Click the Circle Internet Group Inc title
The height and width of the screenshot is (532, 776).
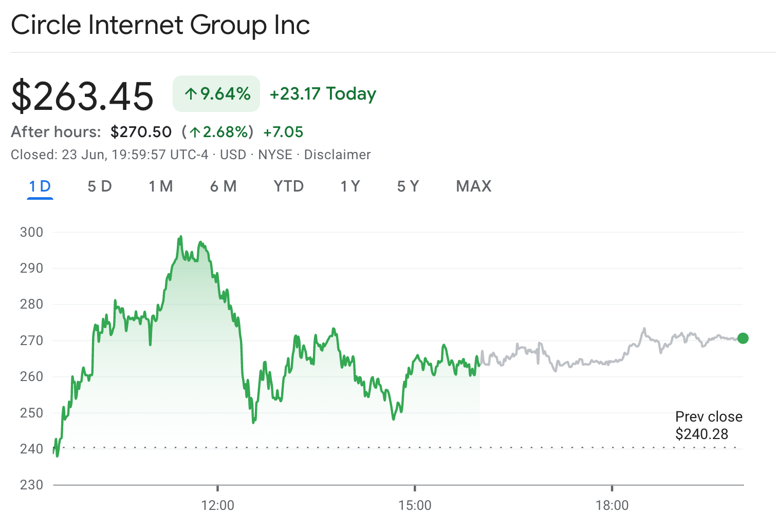tap(161, 25)
